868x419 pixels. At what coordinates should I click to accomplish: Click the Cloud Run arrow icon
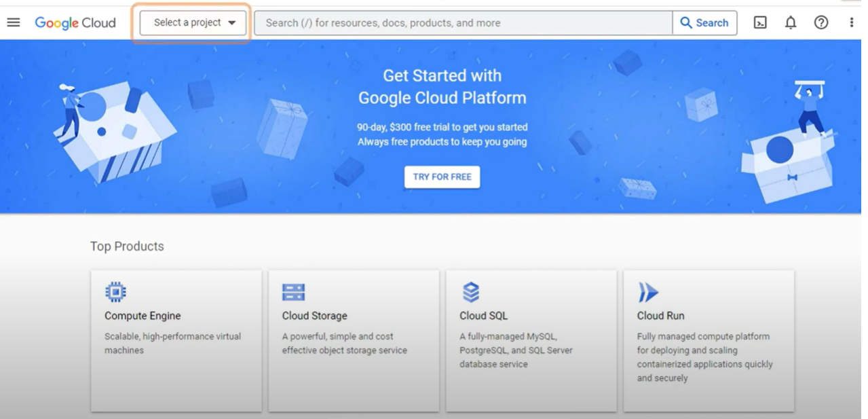[x=648, y=292]
